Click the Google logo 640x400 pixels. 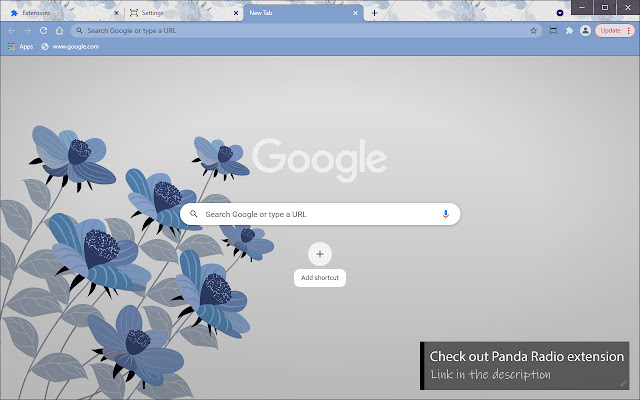tap(320, 159)
